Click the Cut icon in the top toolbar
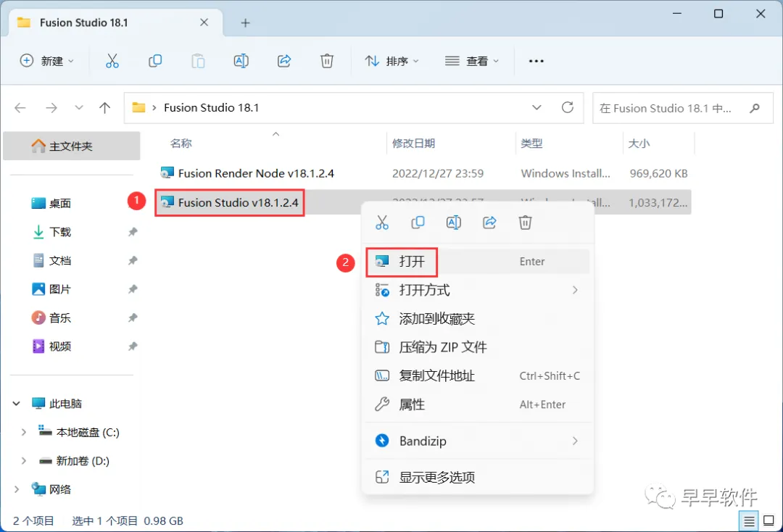The width and height of the screenshot is (783, 532). (112, 61)
